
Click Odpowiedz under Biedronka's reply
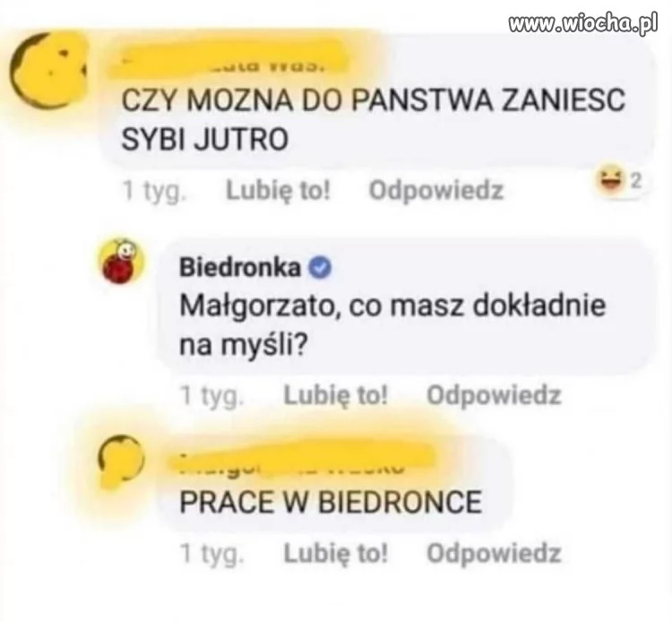[494, 395]
